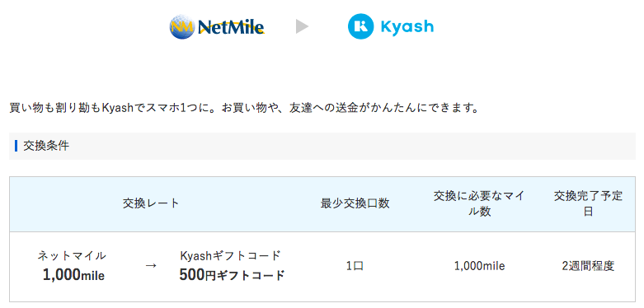Click the Kyashギフトコード label
The image size is (644, 308).
230,255
